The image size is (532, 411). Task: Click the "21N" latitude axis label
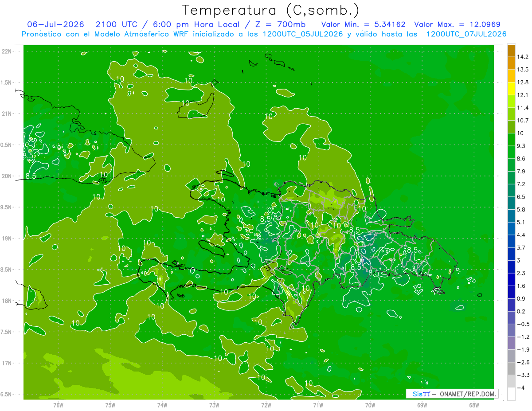pyautogui.click(x=7, y=114)
